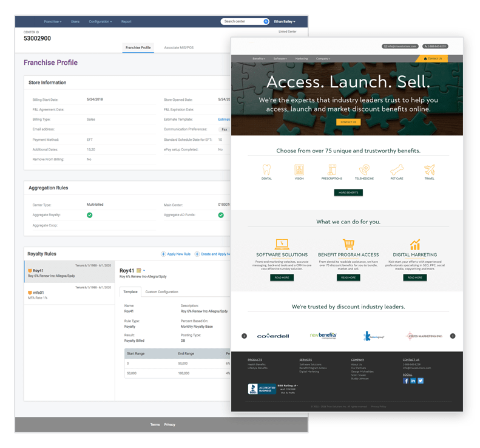Expand the Franchise dropdown menu
The width and height of the screenshot is (480, 448).
pos(53,21)
